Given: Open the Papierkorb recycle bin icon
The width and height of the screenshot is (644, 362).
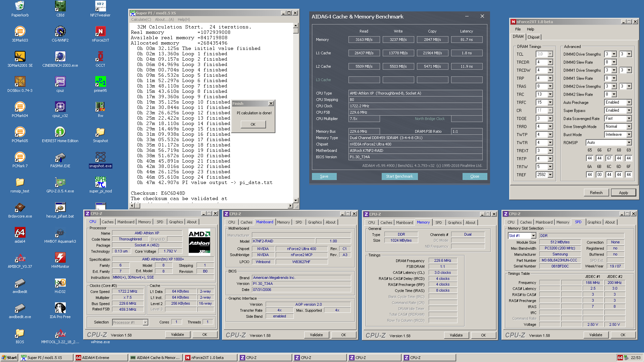Looking at the screenshot, I should 20,9.
